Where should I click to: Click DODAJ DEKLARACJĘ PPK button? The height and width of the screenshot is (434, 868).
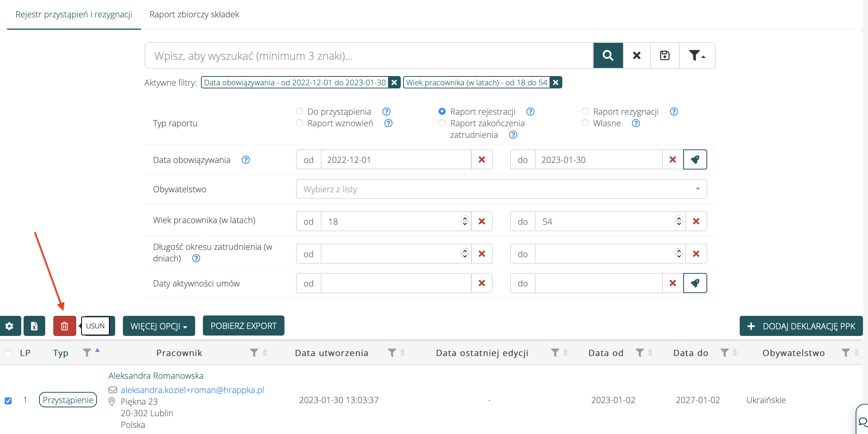point(801,326)
